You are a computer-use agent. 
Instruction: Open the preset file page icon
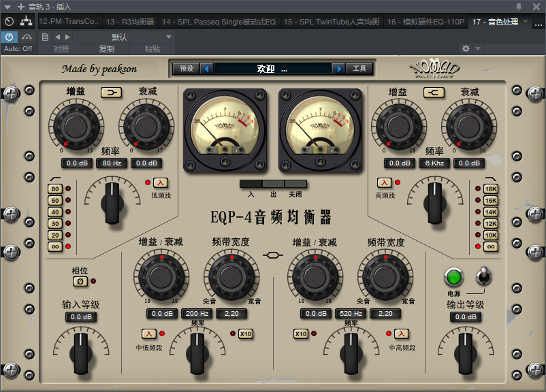pos(45,37)
